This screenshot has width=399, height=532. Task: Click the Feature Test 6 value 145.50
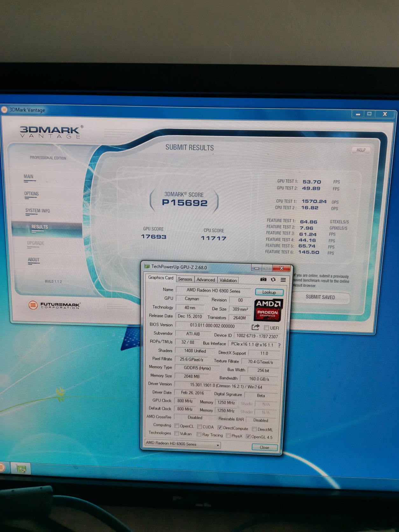point(309,252)
